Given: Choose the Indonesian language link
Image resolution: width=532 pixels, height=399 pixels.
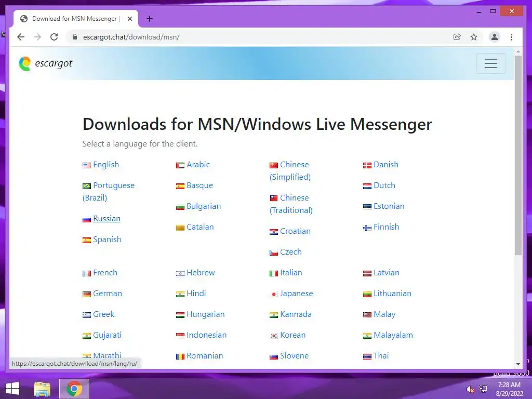Looking at the screenshot, I should click(207, 335).
